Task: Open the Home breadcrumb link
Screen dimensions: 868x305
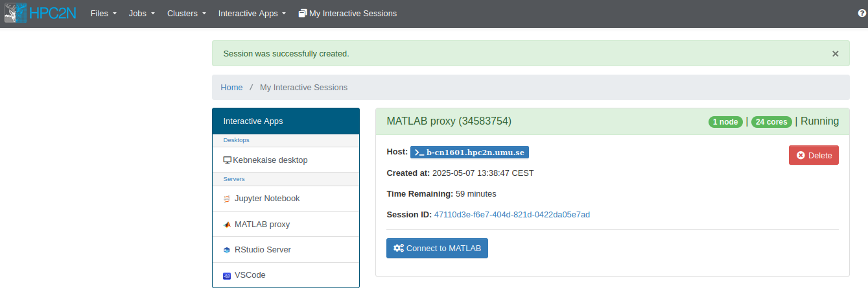Action: [231, 87]
